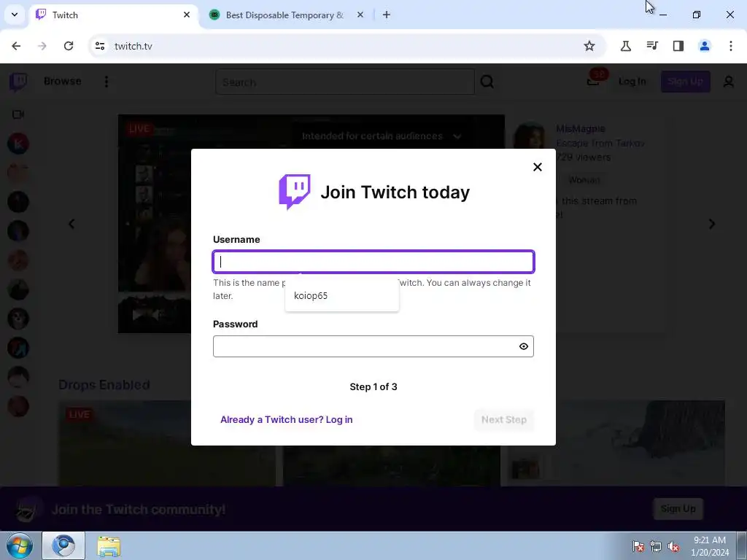The image size is (747, 560).
Task: Open the header more-options dots menu
Action: [107, 82]
